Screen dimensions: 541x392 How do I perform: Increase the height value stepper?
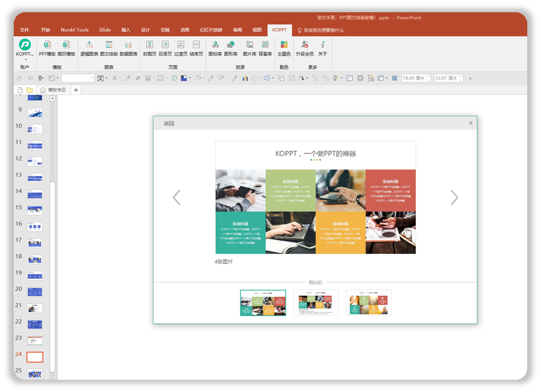tap(428, 76)
